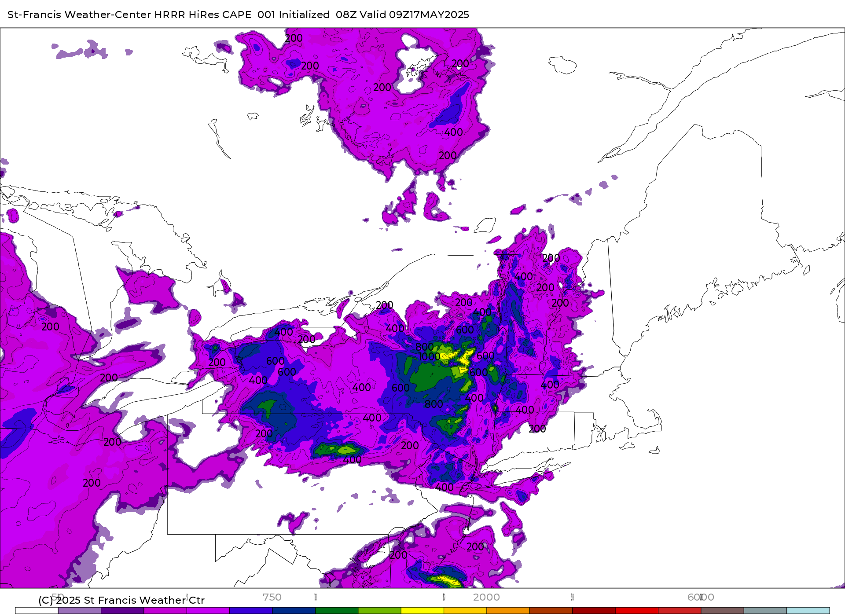845x616 pixels.
Task: Click the bright red legend swatch
Action: [x=636, y=611]
